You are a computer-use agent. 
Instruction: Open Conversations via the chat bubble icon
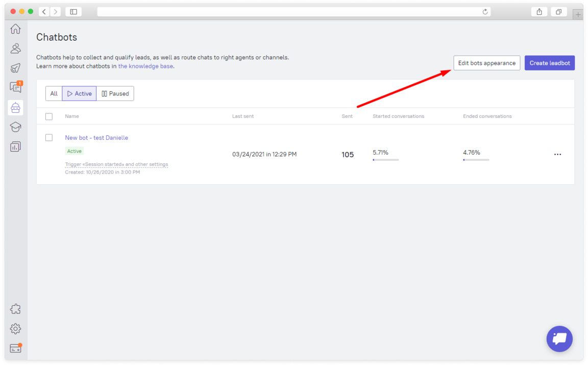point(15,87)
